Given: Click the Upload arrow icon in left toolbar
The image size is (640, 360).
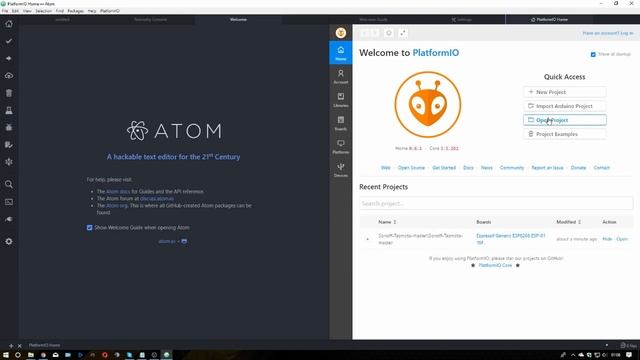Looking at the screenshot, I should point(9,58).
